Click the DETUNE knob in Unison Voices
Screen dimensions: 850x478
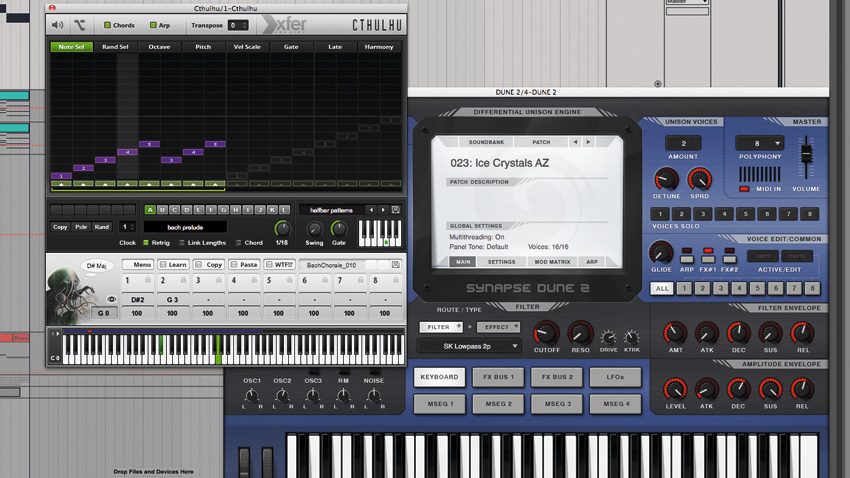tap(666, 179)
